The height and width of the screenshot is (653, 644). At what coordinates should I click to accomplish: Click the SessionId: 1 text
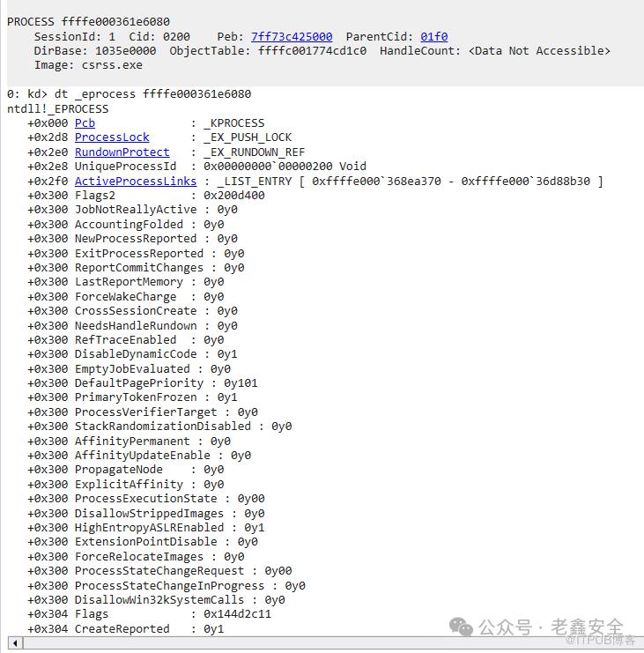tap(75, 37)
